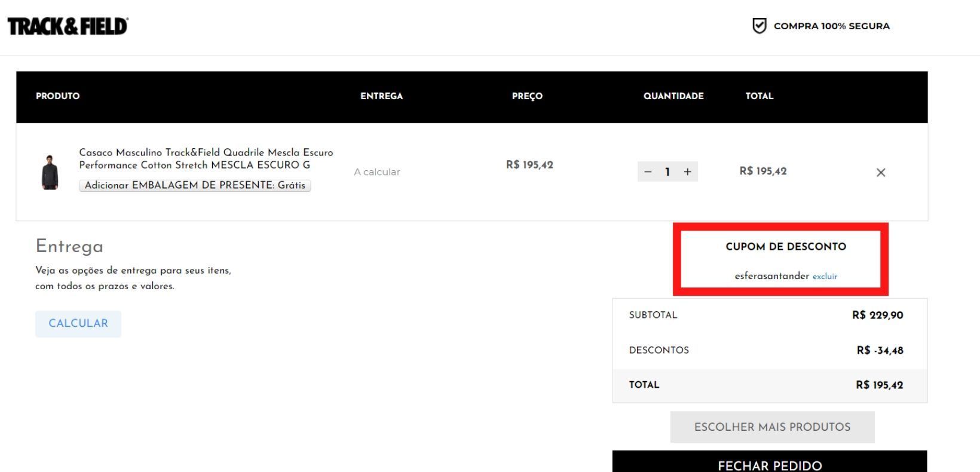The height and width of the screenshot is (472, 980).
Task: Click the DESCONTOS label
Action: (659, 350)
